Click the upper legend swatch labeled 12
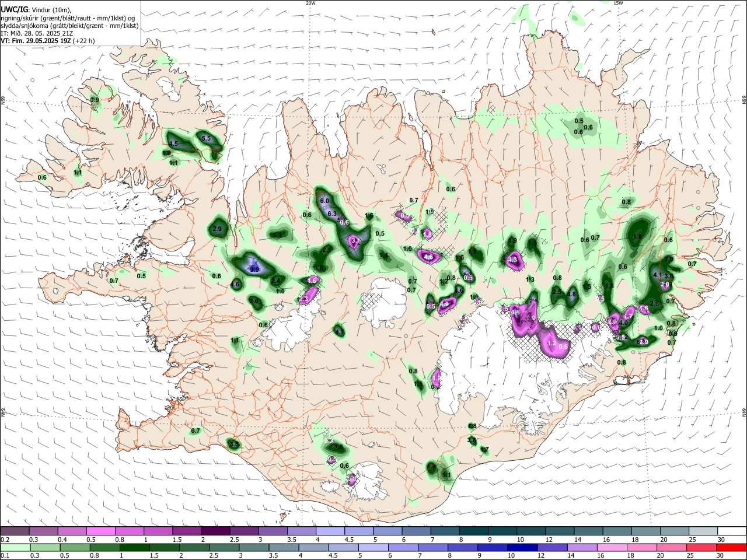 pos(559,531)
